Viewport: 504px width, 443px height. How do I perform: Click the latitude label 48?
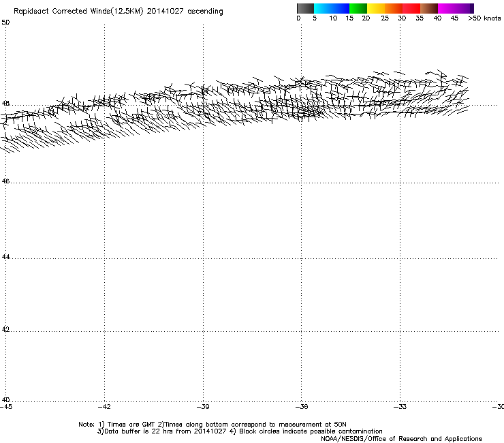pos(5,104)
